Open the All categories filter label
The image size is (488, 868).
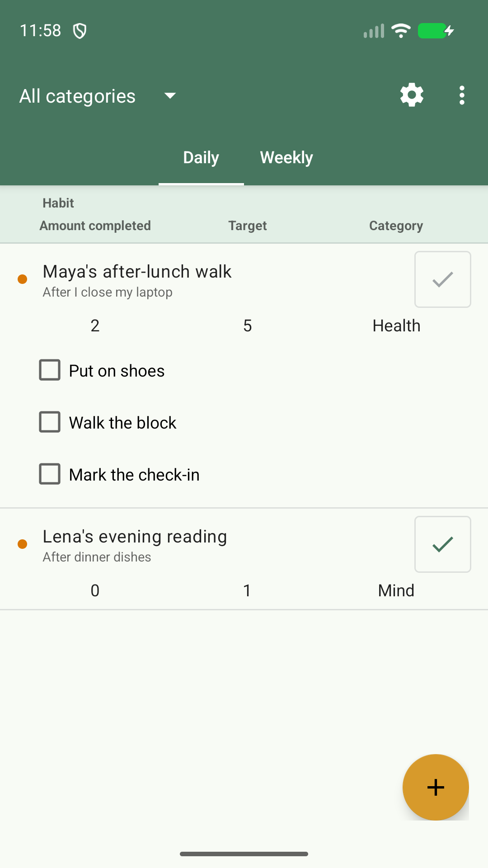click(x=77, y=96)
